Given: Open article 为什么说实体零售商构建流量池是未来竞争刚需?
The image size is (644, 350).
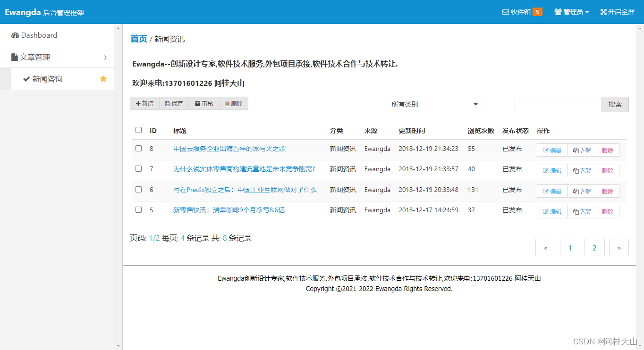Looking at the screenshot, I should pos(244,169).
